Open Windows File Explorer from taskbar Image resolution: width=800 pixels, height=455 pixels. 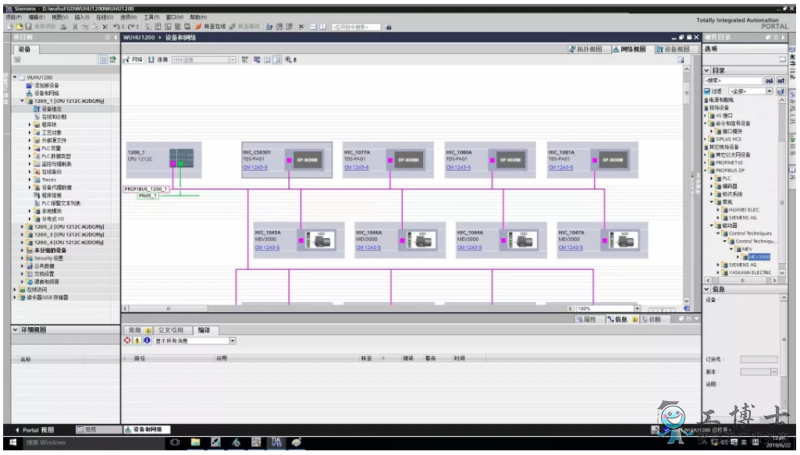point(195,442)
